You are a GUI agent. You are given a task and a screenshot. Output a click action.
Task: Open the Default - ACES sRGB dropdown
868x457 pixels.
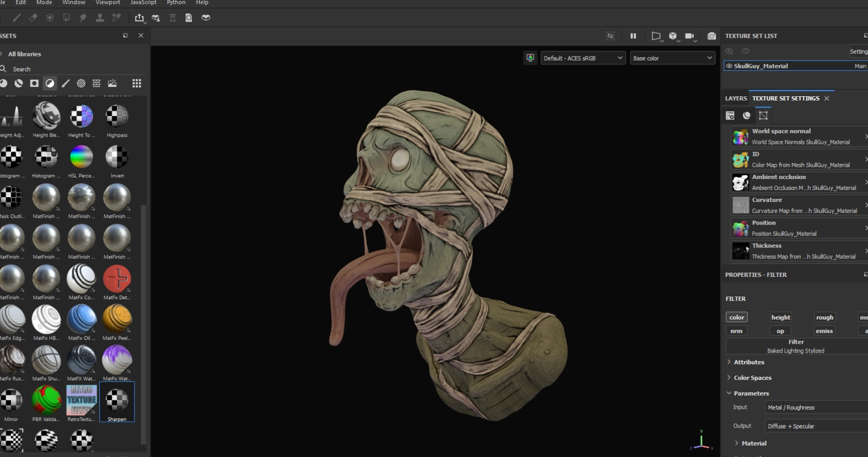click(582, 58)
